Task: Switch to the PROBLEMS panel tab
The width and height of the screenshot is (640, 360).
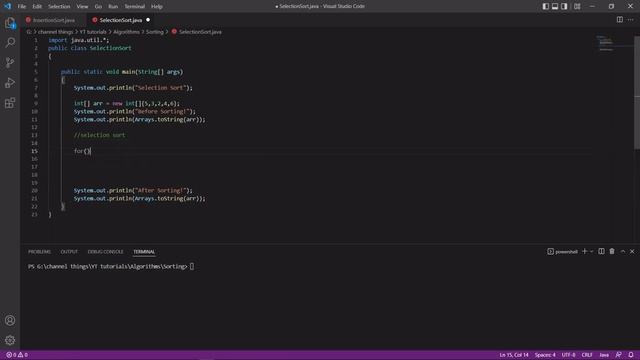Action: tap(40, 252)
